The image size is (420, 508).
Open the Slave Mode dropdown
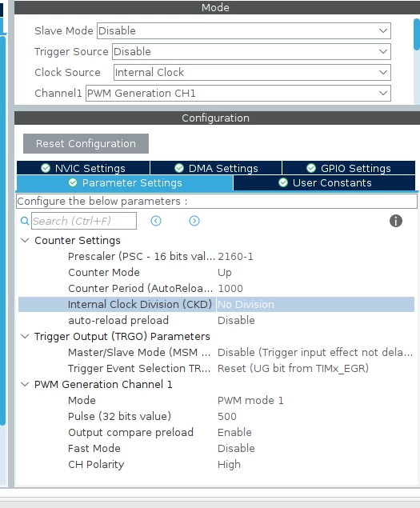[244, 30]
